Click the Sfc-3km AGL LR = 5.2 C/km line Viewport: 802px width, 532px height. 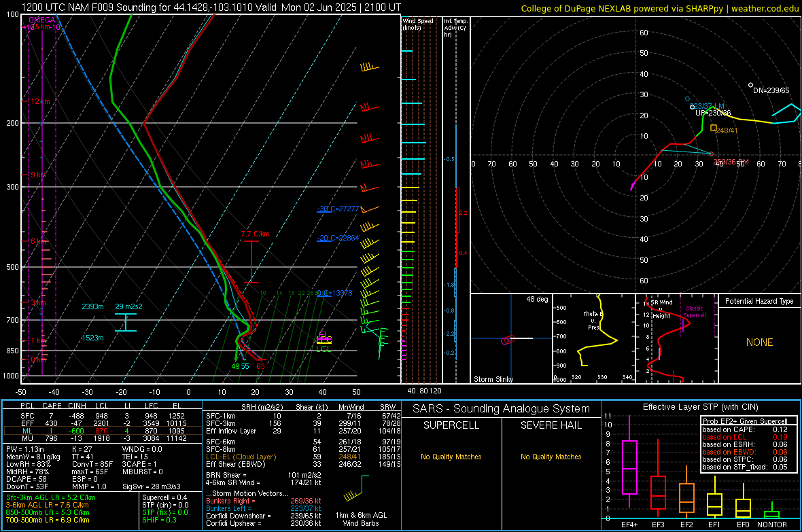pos(51,497)
